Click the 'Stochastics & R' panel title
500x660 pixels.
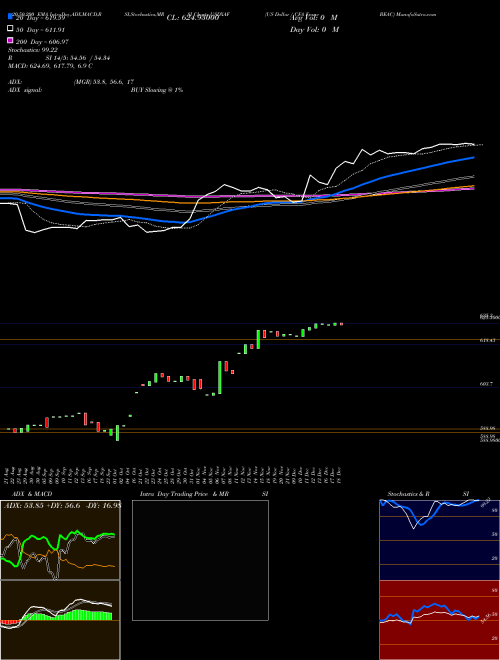click(x=409, y=494)
